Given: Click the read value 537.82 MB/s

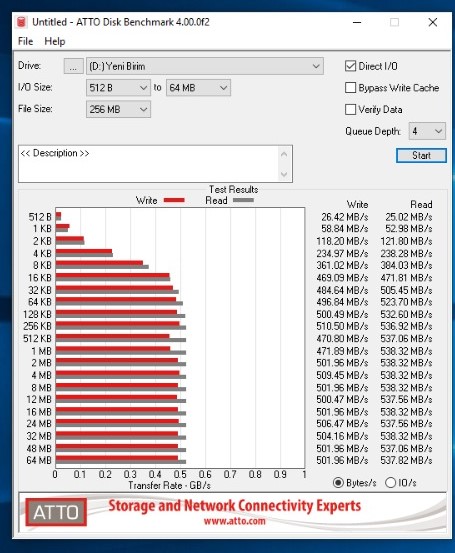Looking at the screenshot, I should (x=406, y=460).
